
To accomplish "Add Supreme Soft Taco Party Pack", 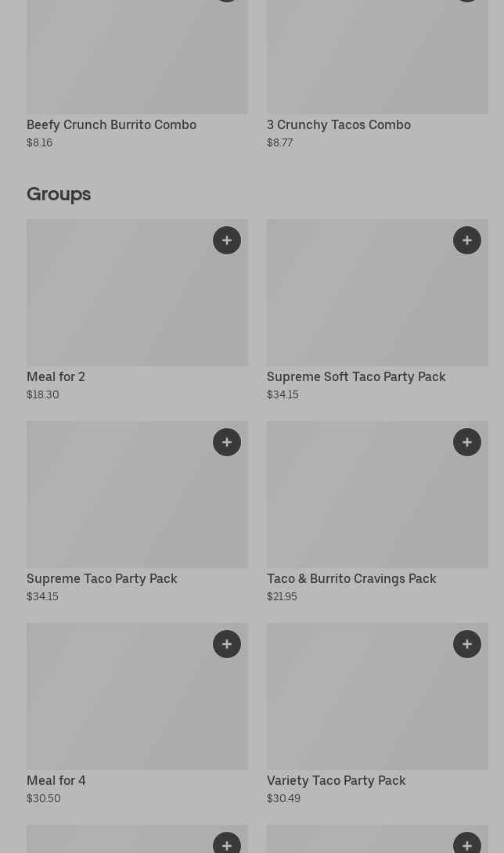I will (x=467, y=240).
